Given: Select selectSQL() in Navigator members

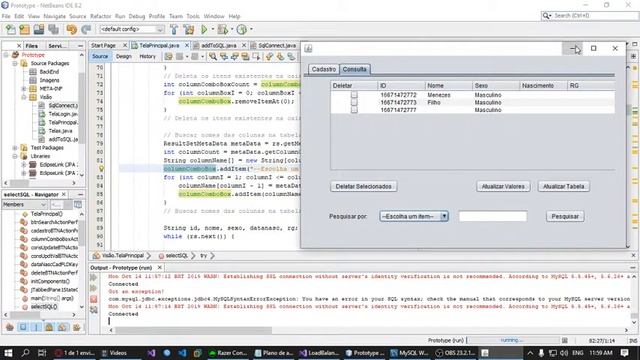Looking at the screenshot, I should [44, 307].
